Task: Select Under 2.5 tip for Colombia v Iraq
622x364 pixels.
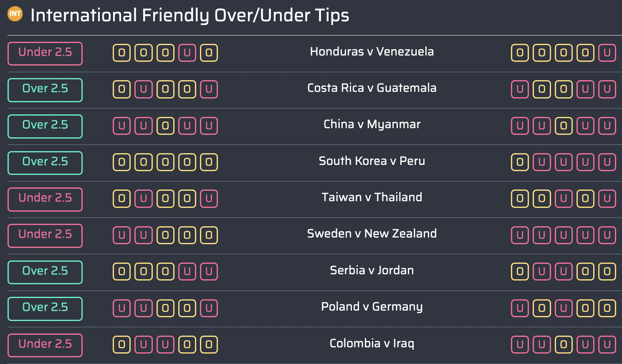Action: click(x=45, y=345)
